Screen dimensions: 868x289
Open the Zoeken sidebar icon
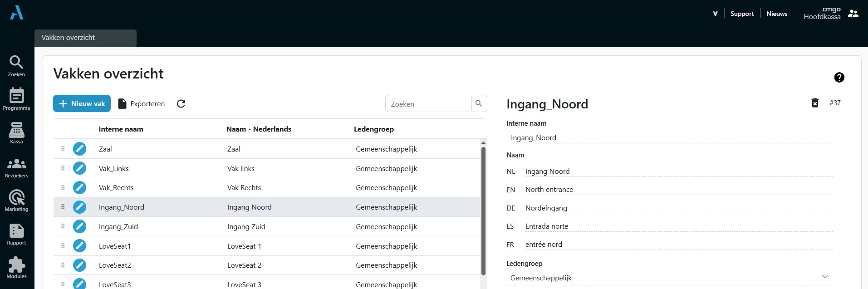[x=16, y=65]
